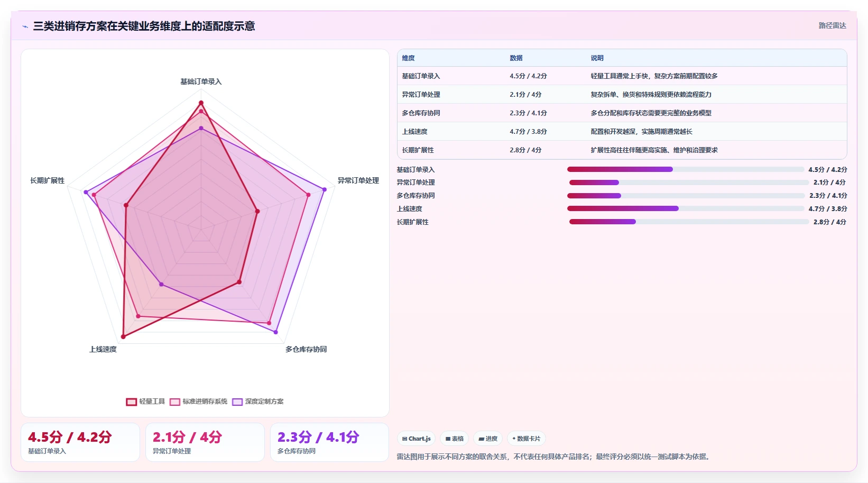Screen dimensions: 868x483
Task: Click description 多仓分配和库存状态需要更完整的业务模型
Action: pyautogui.click(x=651, y=113)
